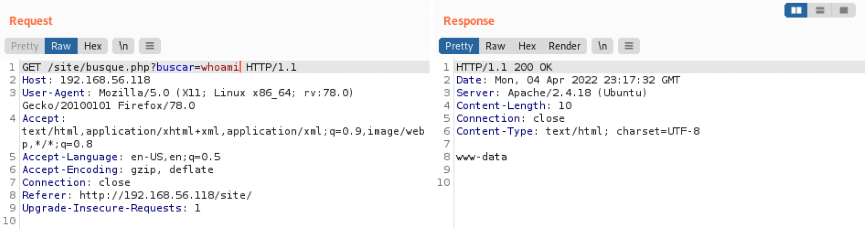
Task: Switch the Response to Raw view
Action: 495,46
